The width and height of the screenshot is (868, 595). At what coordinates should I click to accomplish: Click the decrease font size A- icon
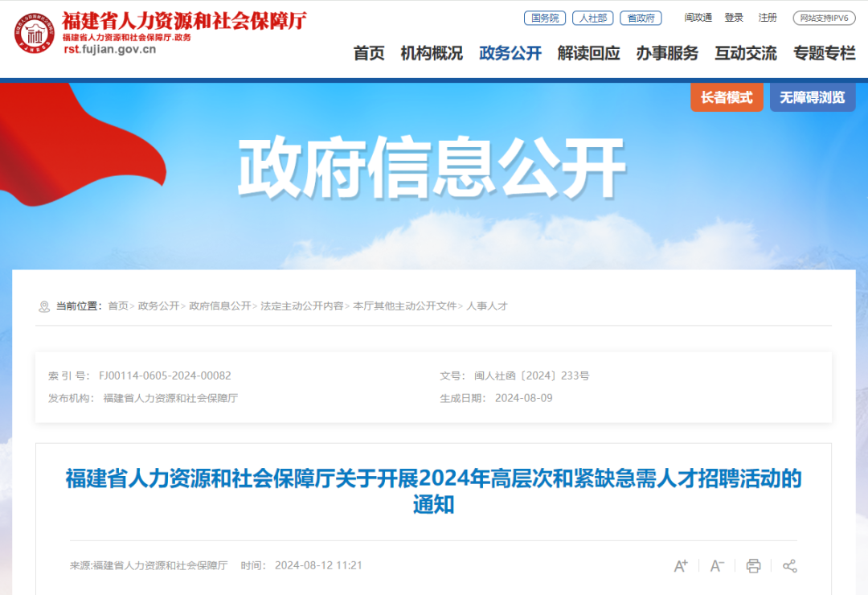pyautogui.click(x=717, y=565)
